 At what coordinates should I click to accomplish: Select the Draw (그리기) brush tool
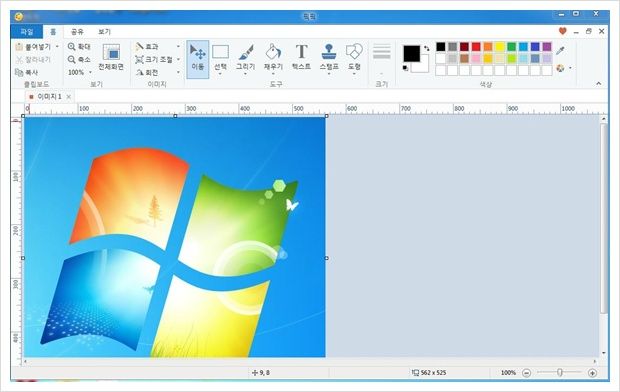point(246,58)
